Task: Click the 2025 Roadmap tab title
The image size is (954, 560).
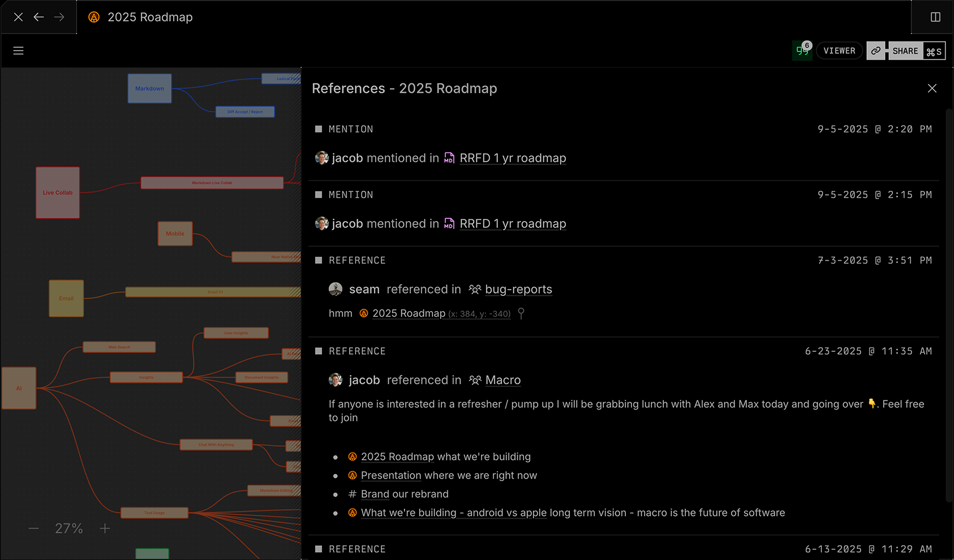Action: tap(150, 17)
